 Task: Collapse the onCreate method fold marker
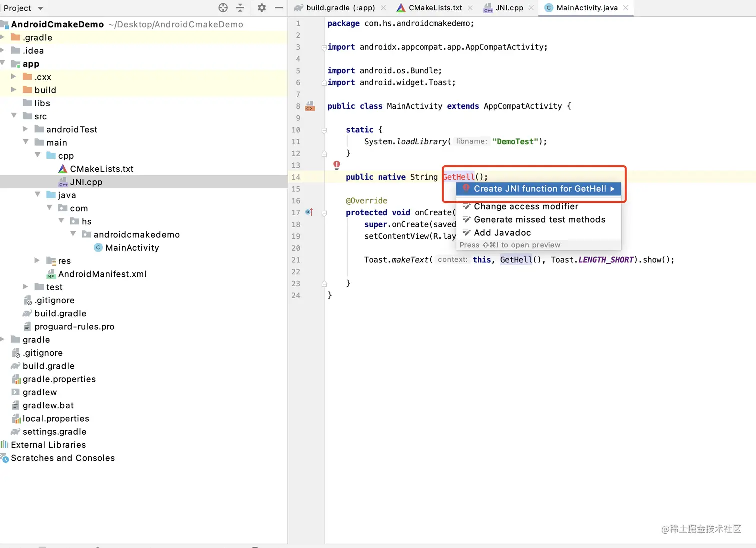click(324, 213)
